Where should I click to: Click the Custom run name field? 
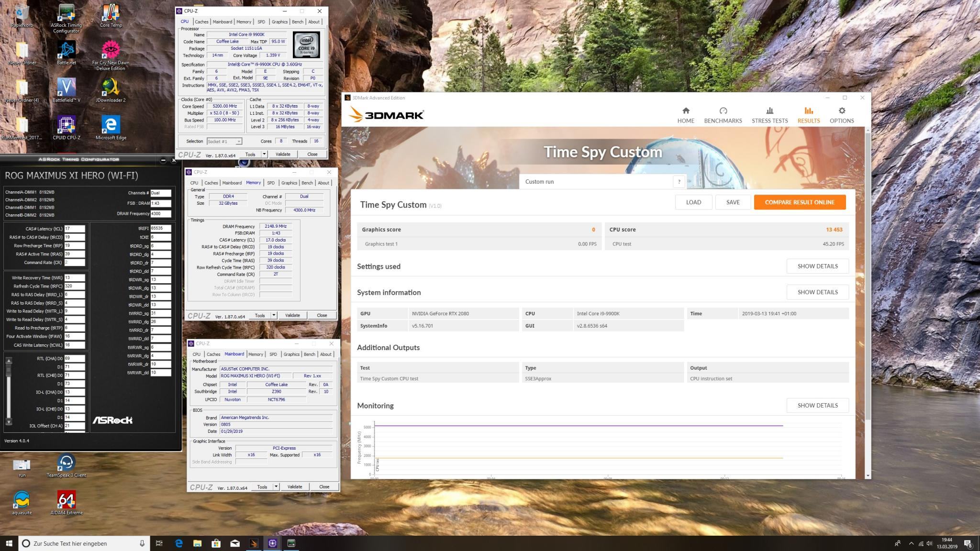coord(596,181)
